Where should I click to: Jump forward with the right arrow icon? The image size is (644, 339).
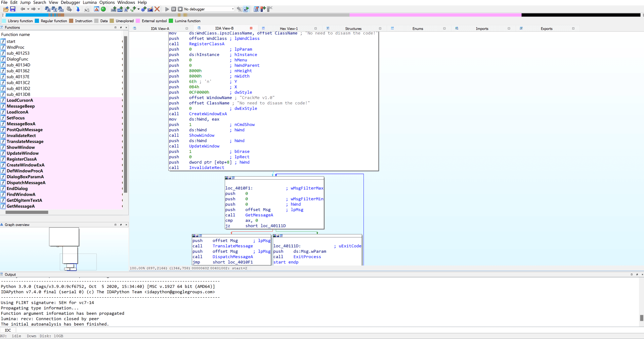pos(33,9)
